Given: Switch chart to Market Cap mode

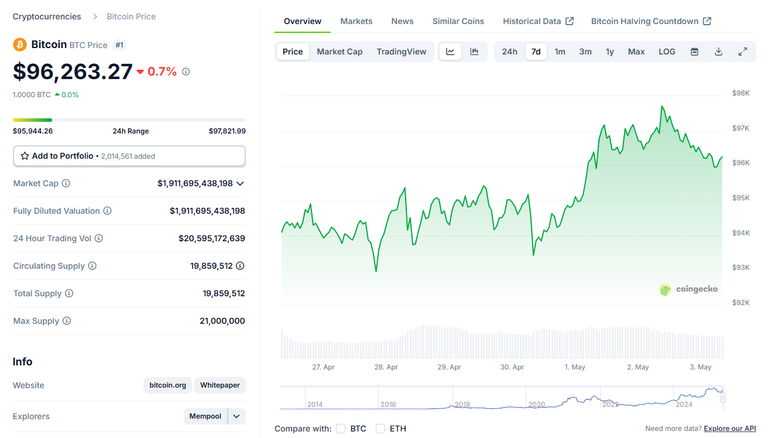Looking at the screenshot, I should (339, 51).
